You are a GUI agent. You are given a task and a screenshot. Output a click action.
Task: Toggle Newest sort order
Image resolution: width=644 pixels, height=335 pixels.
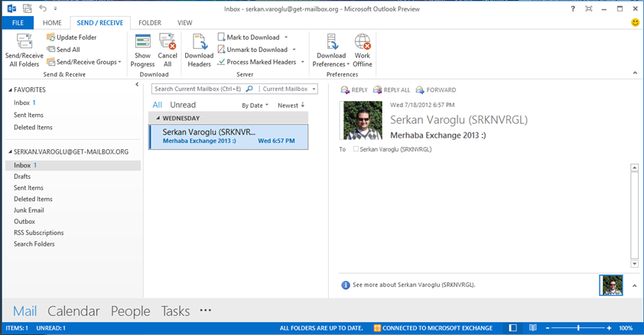291,106
